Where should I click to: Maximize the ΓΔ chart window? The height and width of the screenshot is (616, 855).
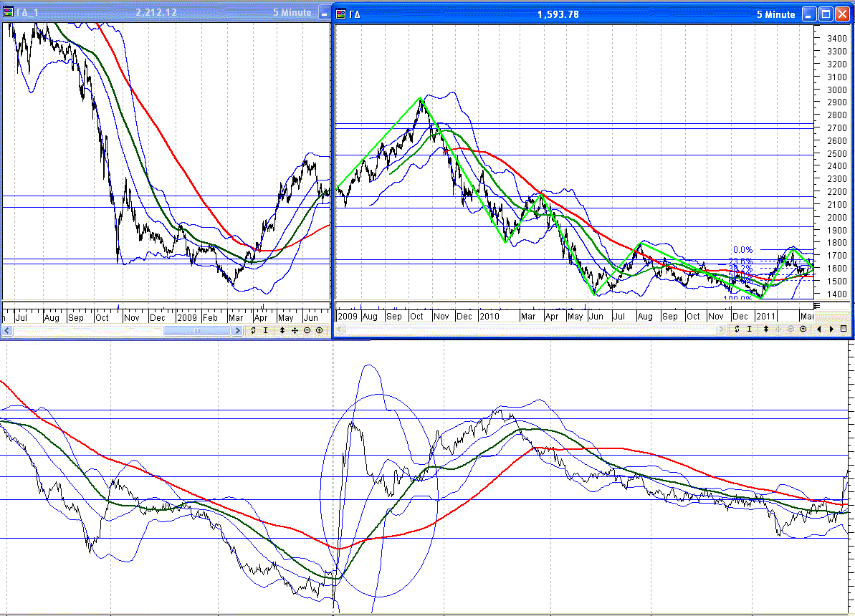click(x=825, y=14)
